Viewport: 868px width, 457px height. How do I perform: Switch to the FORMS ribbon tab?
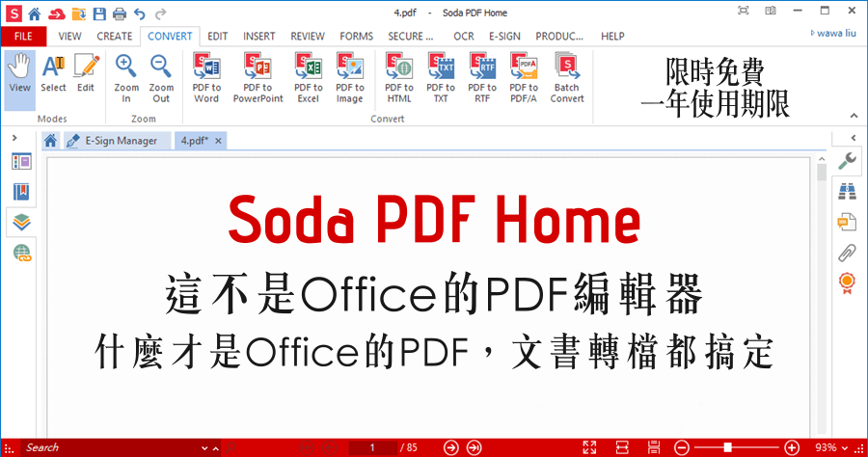pos(357,37)
